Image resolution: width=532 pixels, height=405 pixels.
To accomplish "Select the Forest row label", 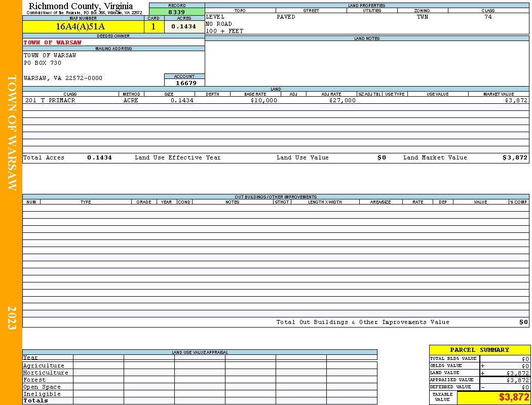I will [34, 380].
